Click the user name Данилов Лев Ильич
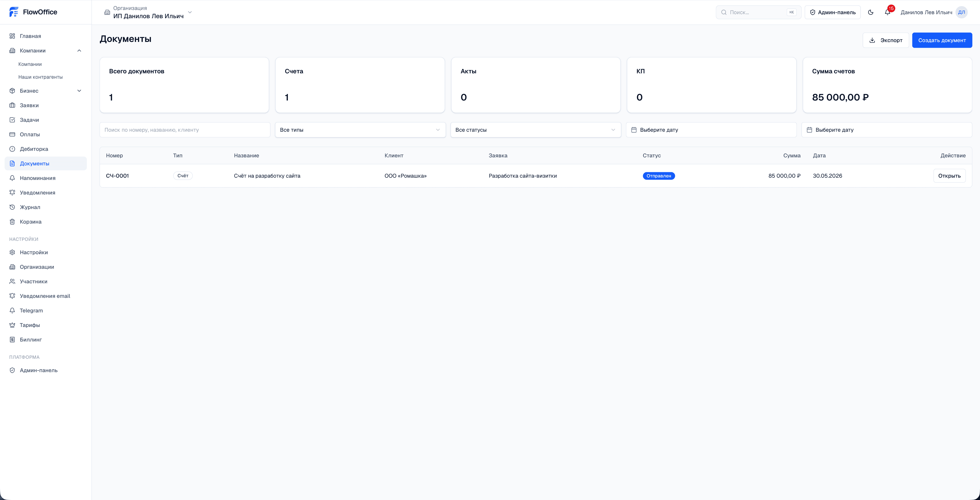This screenshot has height=500, width=980. click(926, 13)
